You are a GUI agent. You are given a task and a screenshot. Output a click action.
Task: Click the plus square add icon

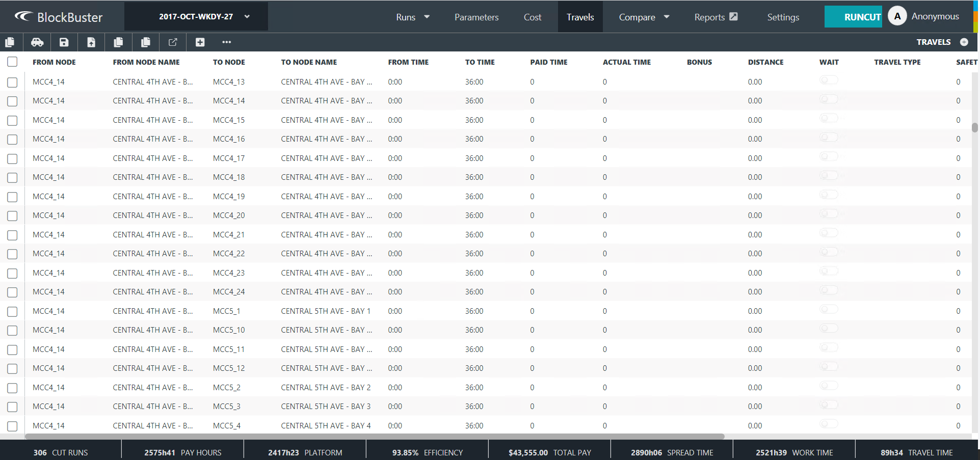coord(200,42)
